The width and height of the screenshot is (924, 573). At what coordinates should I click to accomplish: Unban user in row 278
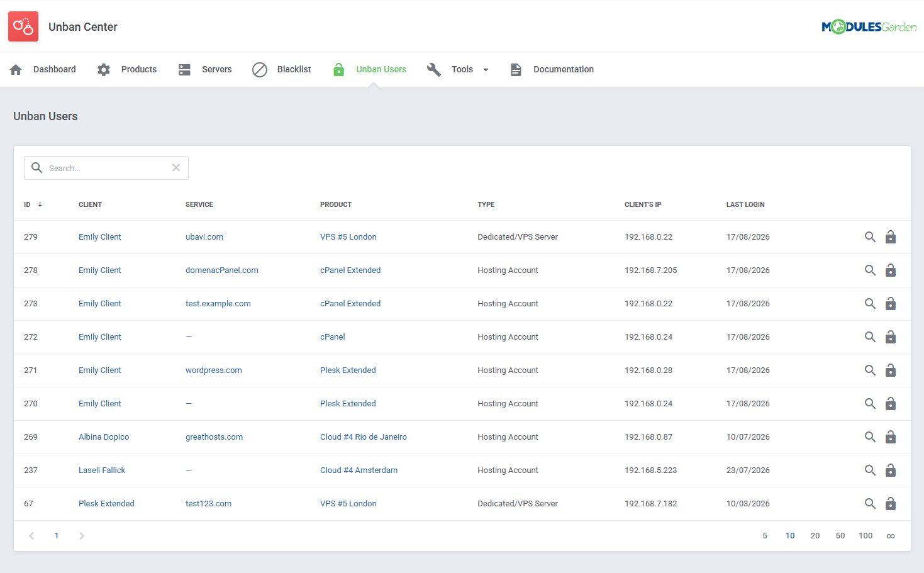click(891, 270)
